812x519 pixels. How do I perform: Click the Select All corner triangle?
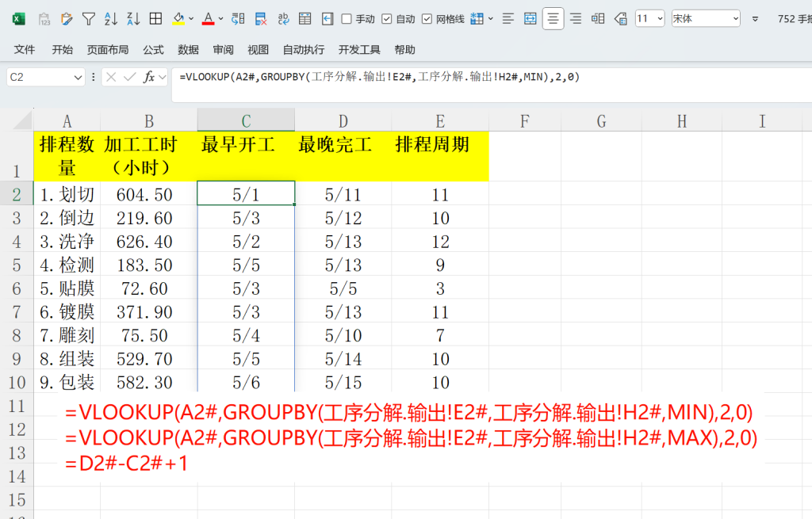(22, 121)
